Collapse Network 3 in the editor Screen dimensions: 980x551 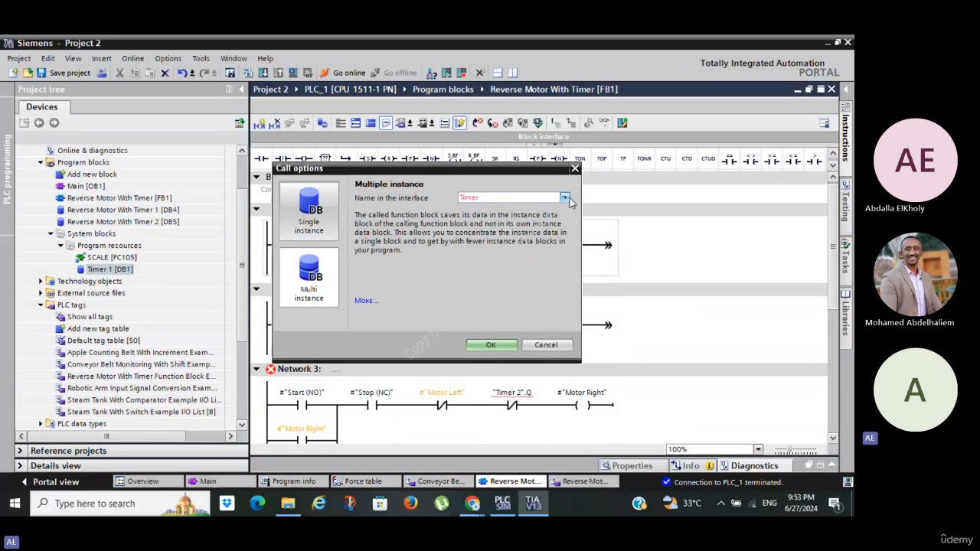click(x=256, y=369)
